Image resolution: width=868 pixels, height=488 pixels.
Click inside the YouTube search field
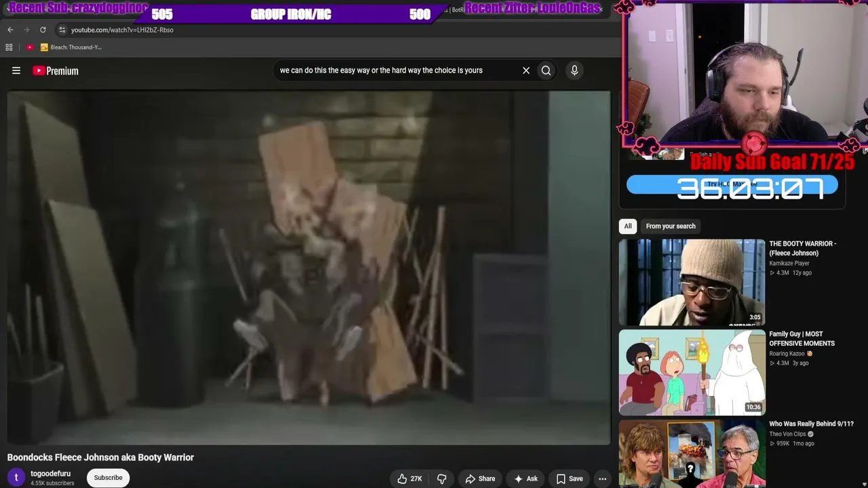click(x=397, y=70)
